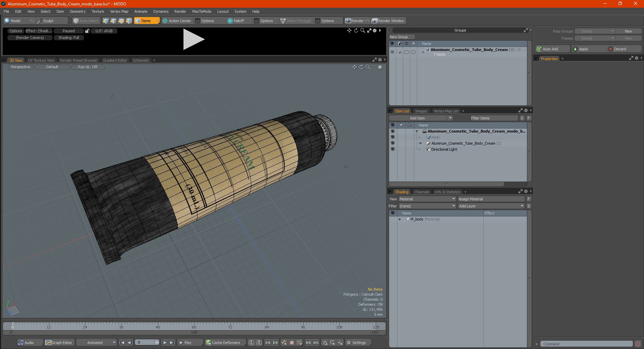644x349 pixels.
Task: Open the Animated dropdown
Action: point(97,343)
